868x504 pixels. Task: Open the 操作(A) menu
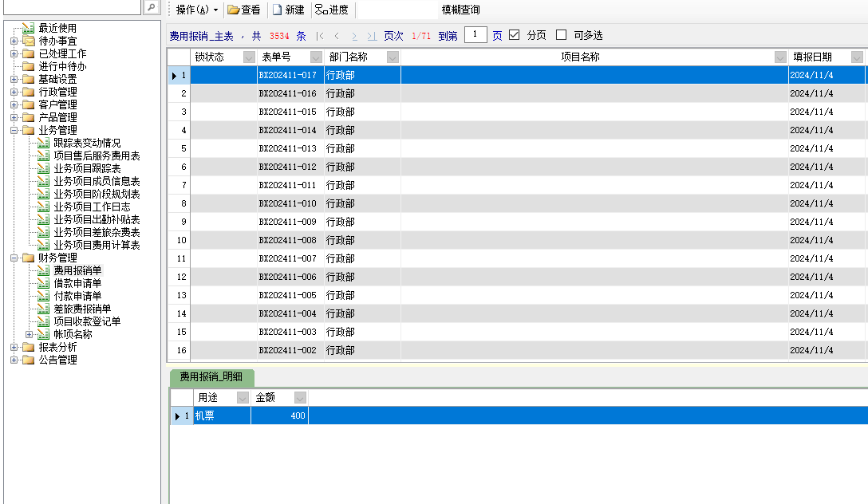[x=196, y=10]
